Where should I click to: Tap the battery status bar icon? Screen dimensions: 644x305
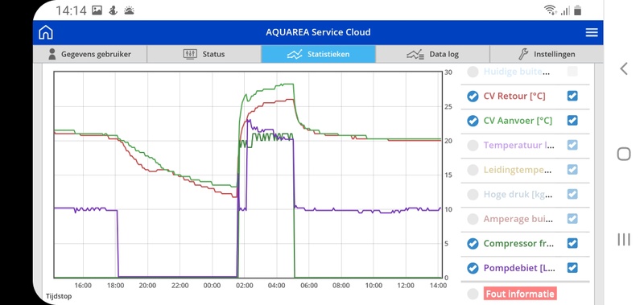tap(578, 10)
